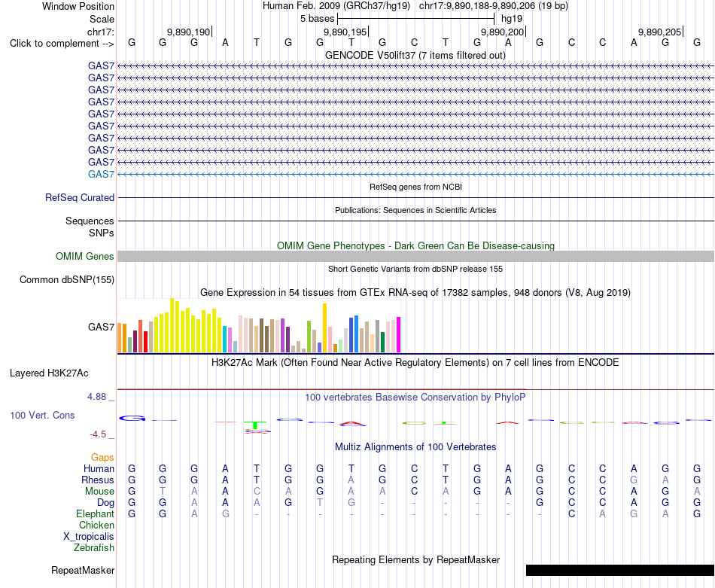Open Multiz Alignments of 100 Vertebrates title
Image resolution: width=715 pixels, height=588 pixels.
coord(415,446)
